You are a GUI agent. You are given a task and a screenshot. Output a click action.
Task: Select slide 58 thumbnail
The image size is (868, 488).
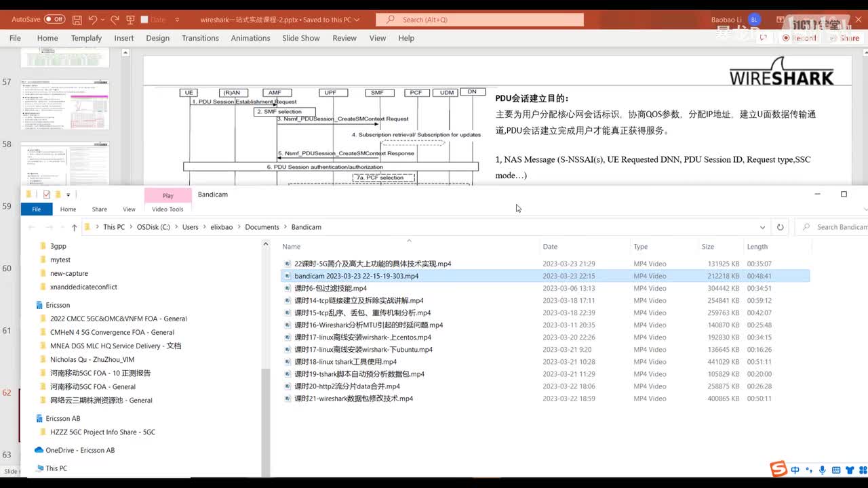(65, 163)
